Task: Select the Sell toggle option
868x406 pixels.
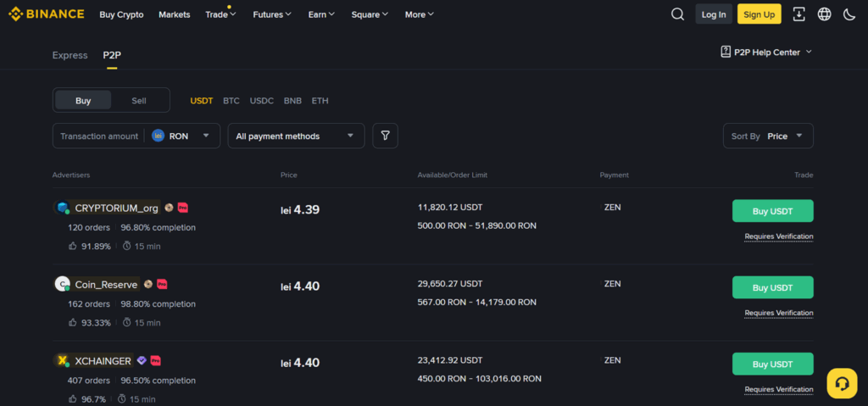Action: click(139, 100)
